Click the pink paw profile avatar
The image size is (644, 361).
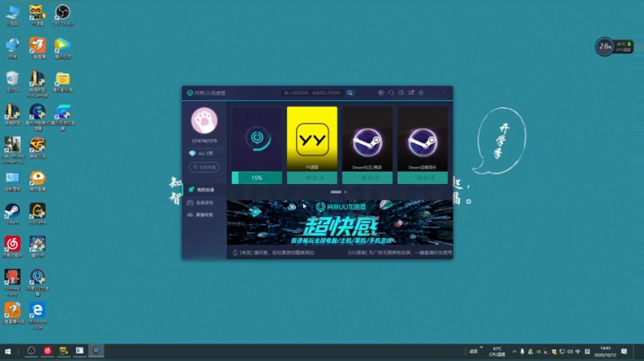click(x=204, y=121)
